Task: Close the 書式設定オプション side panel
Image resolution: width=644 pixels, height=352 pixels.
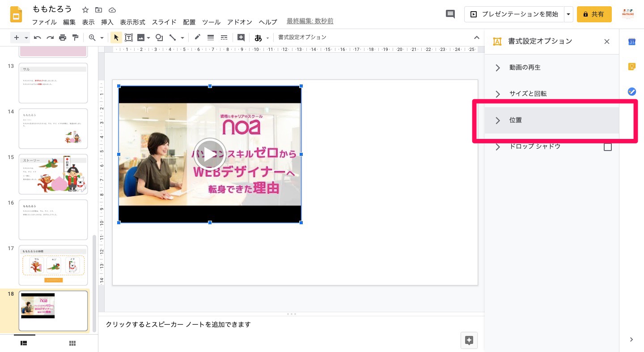Action: (x=607, y=42)
